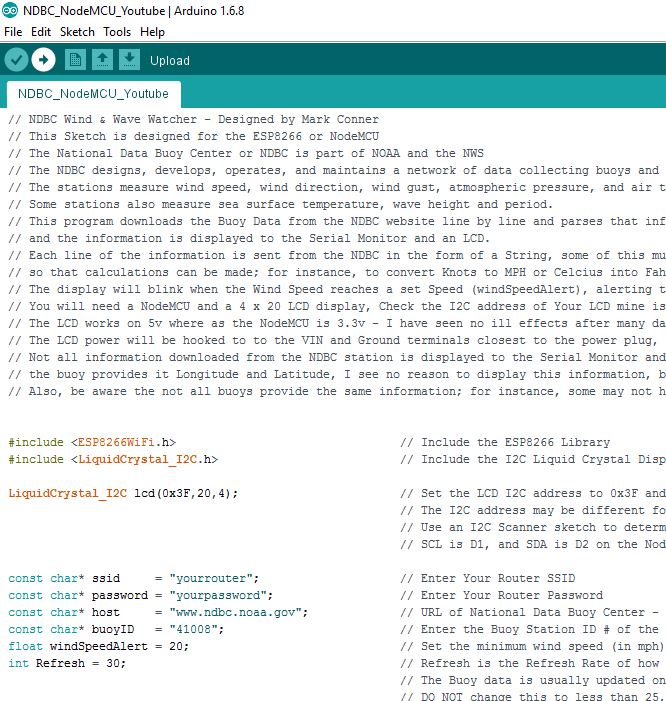Click the Arduino logo in title bar
The height and width of the screenshot is (701, 666).
(10, 10)
